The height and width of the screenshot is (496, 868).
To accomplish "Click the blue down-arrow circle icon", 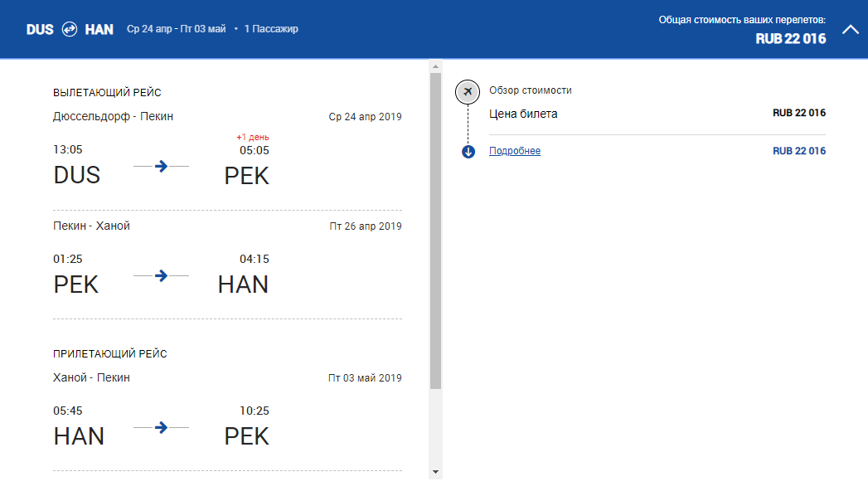I will 468,151.
